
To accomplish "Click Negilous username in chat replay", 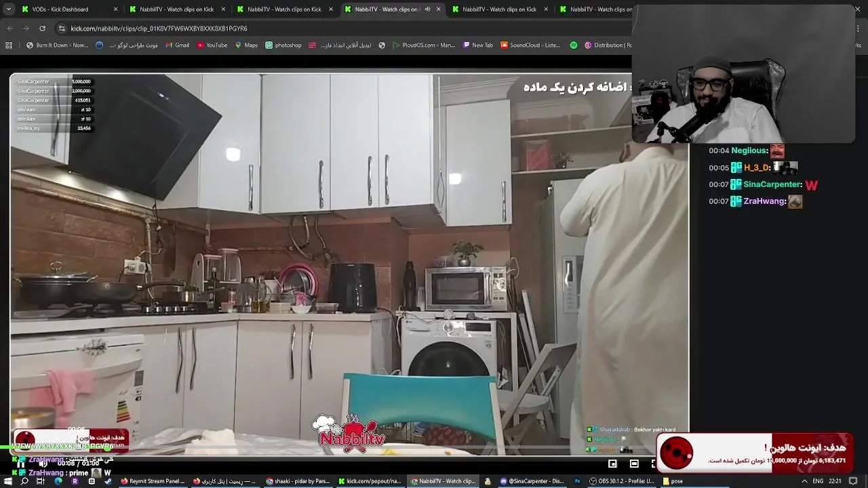I will (x=749, y=150).
